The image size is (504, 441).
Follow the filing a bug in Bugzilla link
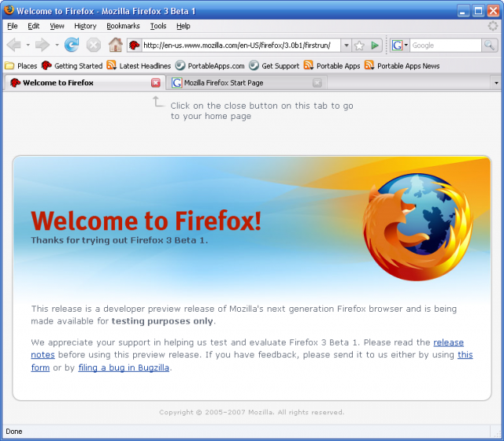(x=124, y=368)
